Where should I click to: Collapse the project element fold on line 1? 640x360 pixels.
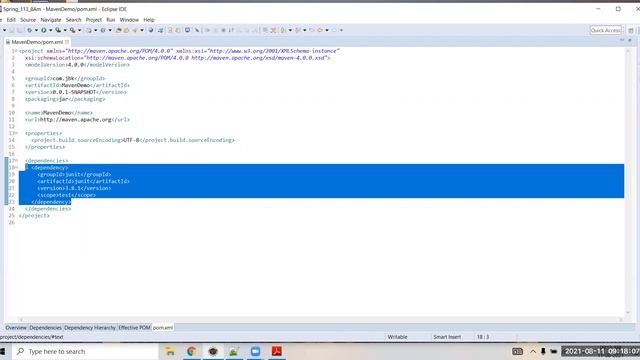click(16, 51)
